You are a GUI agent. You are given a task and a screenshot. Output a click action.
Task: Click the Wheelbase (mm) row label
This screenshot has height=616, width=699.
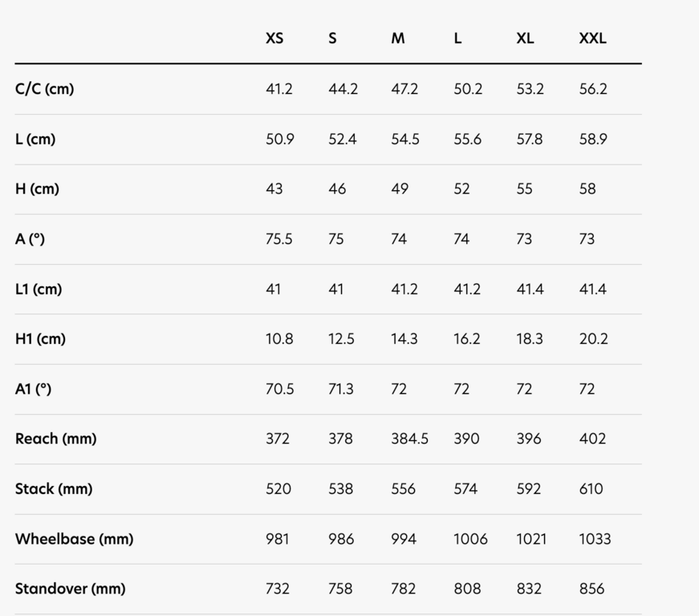click(x=74, y=539)
